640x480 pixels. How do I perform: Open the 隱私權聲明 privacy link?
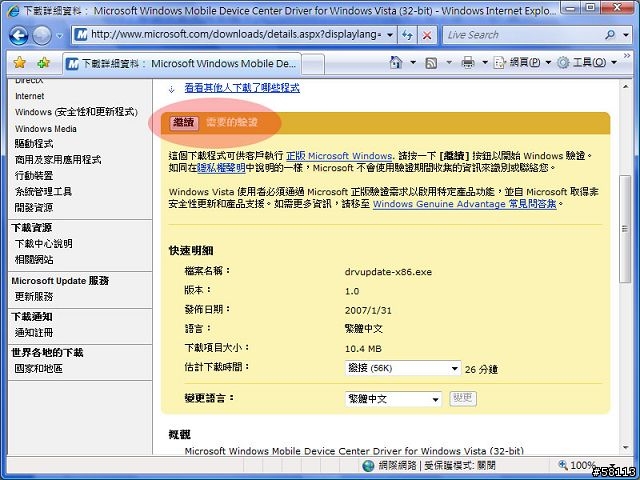(221, 168)
